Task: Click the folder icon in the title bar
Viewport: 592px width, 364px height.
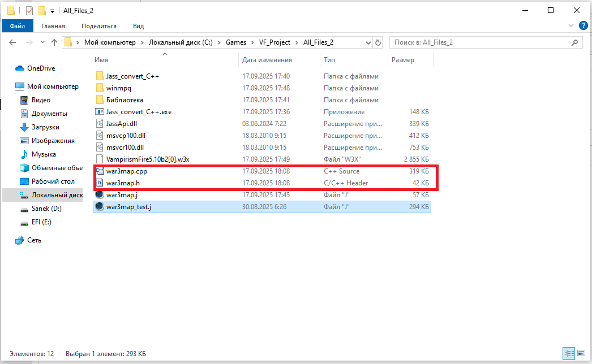Action: click(11, 11)
